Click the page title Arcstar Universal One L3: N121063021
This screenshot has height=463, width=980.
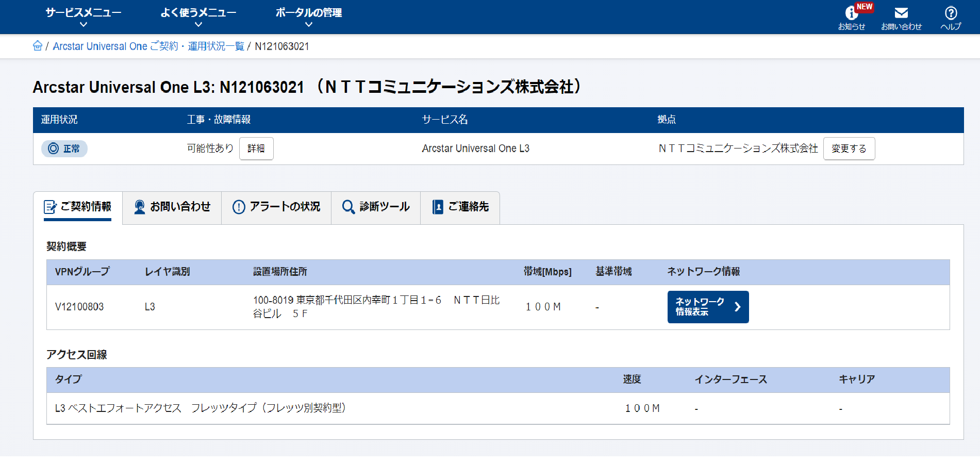[x=169, y=87]
